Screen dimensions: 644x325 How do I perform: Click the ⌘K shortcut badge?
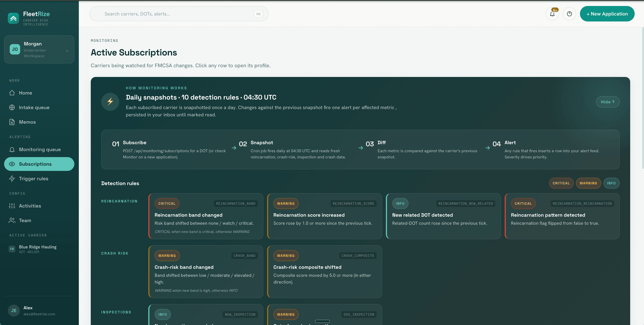[258, 14]
